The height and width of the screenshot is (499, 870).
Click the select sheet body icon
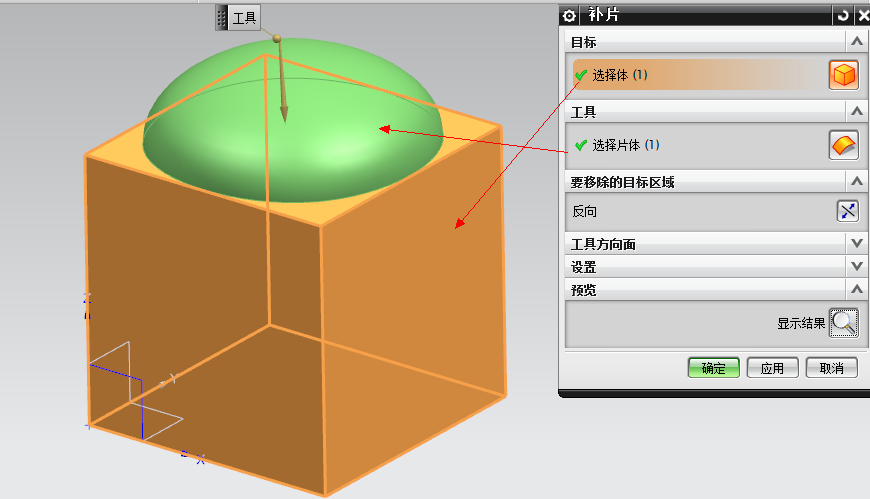tap(844, 145)
